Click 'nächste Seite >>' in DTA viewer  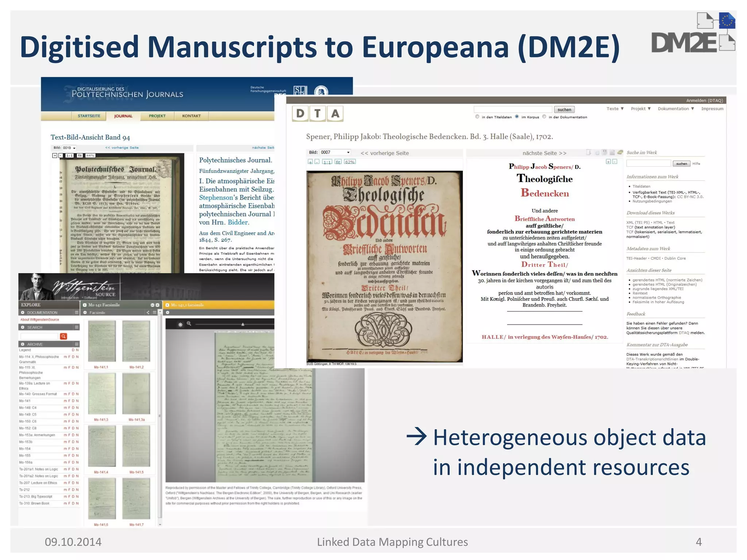544,153
